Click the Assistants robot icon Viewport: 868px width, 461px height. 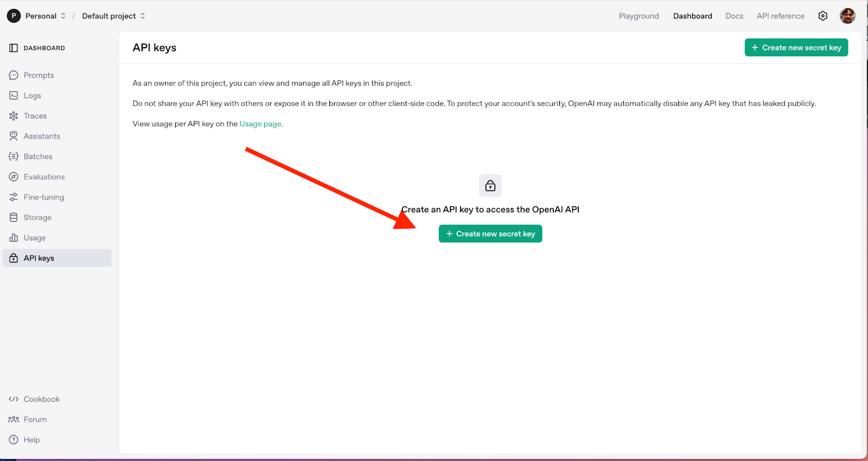(14, 136)
